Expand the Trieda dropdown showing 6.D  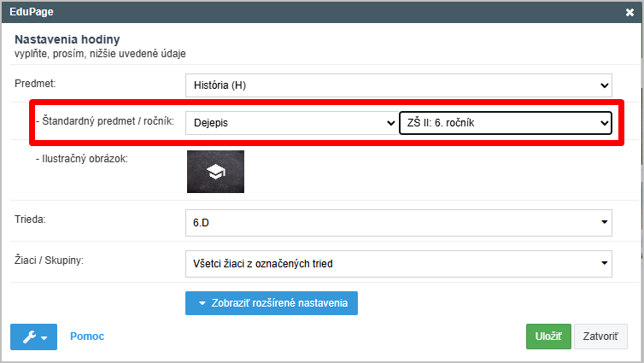tap(398, 223)
